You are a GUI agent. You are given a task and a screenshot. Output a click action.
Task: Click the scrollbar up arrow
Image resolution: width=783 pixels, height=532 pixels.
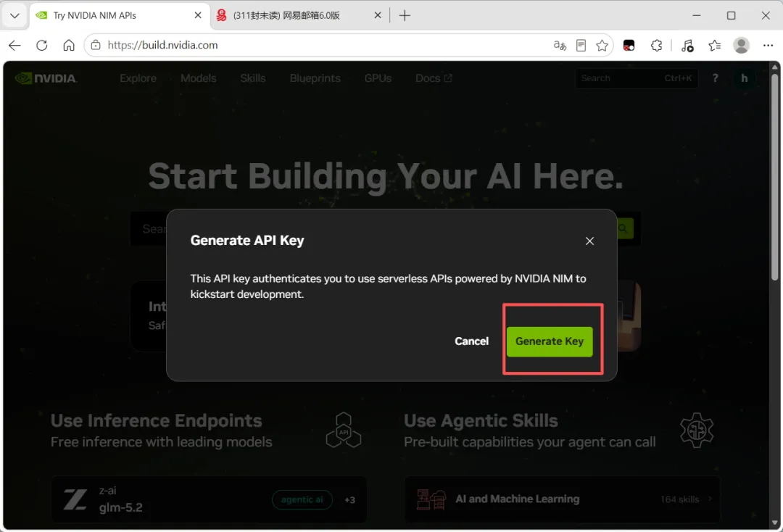pos(774,67)
